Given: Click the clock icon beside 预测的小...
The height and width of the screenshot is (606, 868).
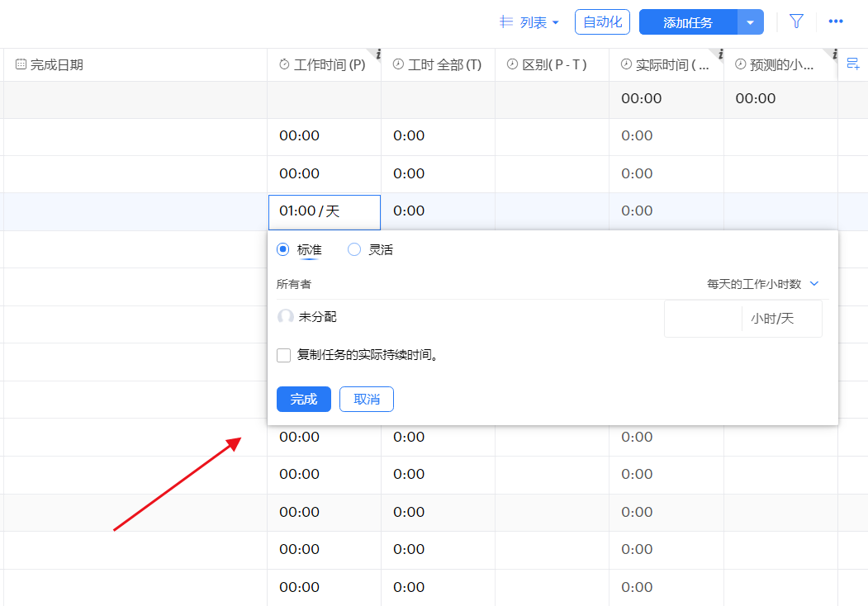Looking at the screenshot, I should coord(740,64).
